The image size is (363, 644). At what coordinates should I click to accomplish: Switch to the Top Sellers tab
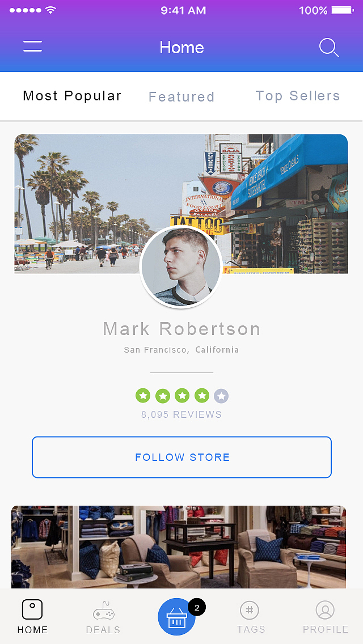pyautogui.click(x=298, y=96)
